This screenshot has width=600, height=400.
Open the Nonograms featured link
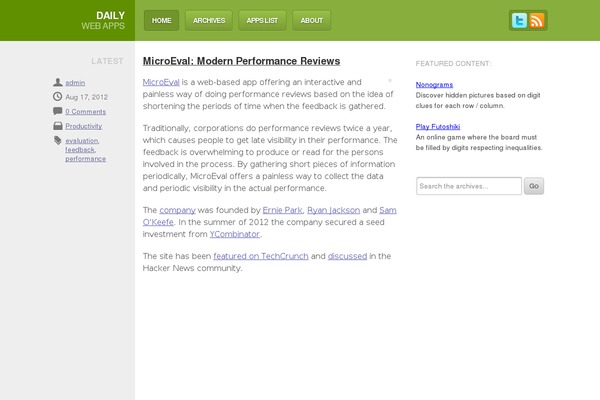pyautogui.click(x=434, y=85)
